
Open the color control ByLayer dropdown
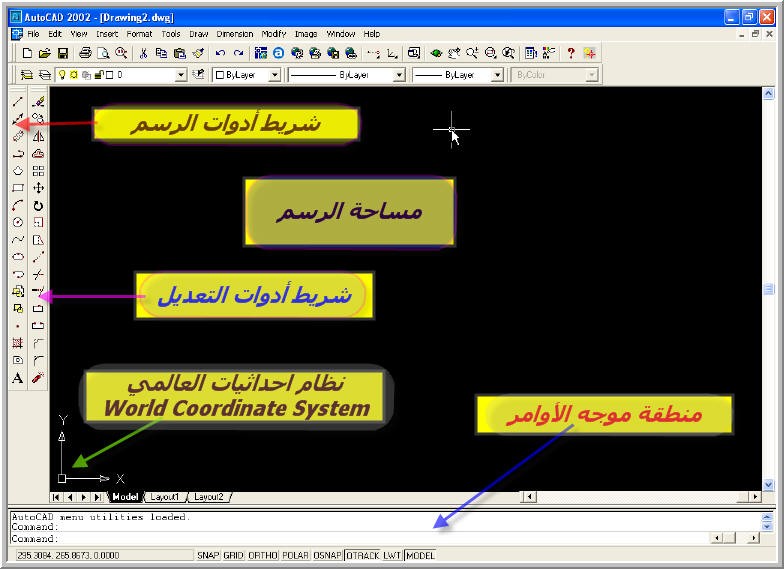(x=274, y=75)
